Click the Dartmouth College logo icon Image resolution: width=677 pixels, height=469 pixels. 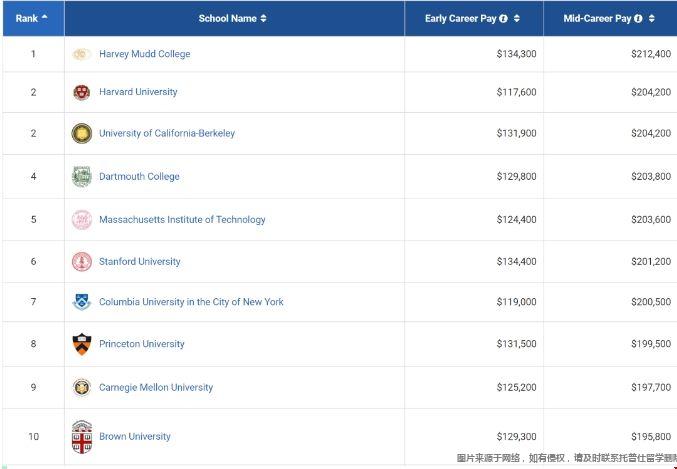[x=82, y=177]
